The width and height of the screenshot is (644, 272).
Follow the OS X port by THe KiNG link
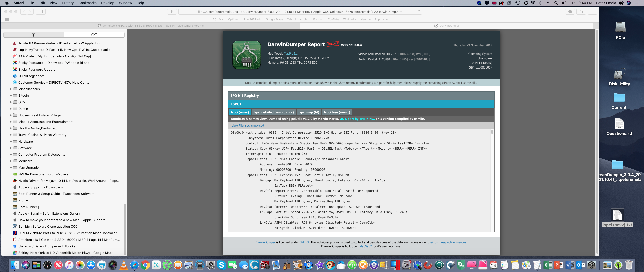point(357,119)
